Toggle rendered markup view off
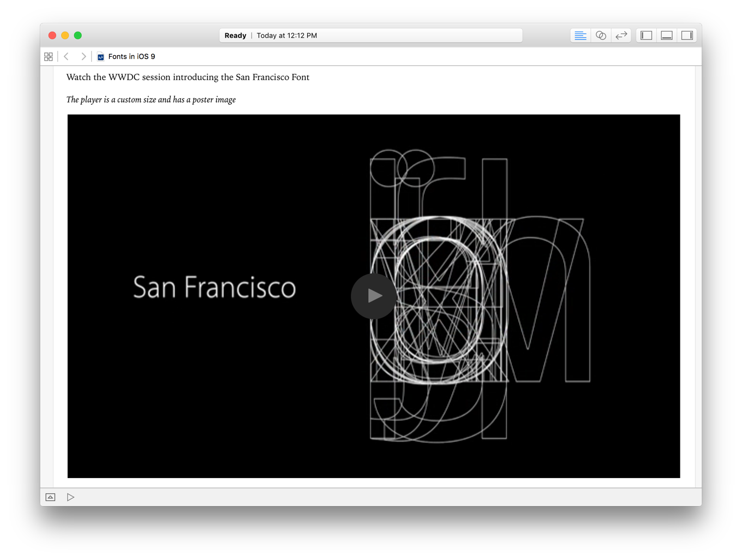 click(580, 35)
